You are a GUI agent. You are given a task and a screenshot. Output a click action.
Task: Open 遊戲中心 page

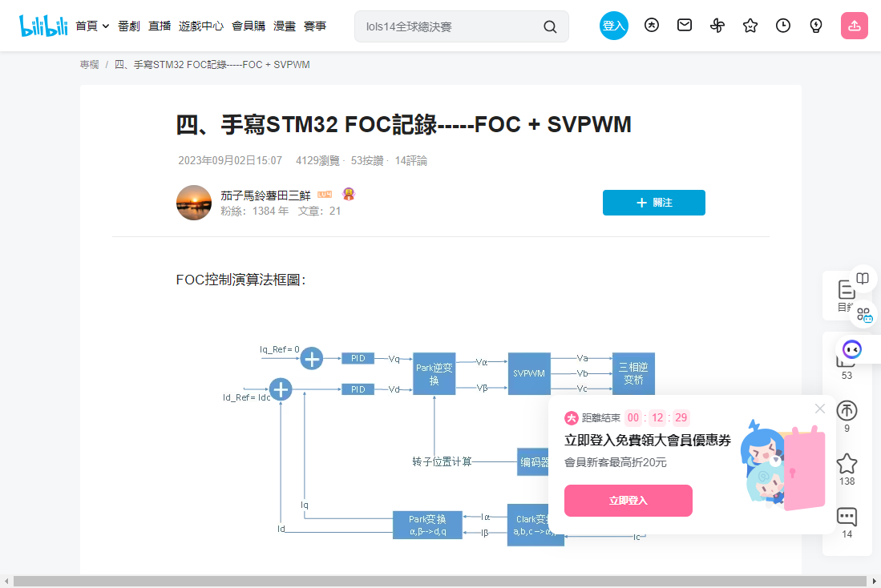[200, 26]
